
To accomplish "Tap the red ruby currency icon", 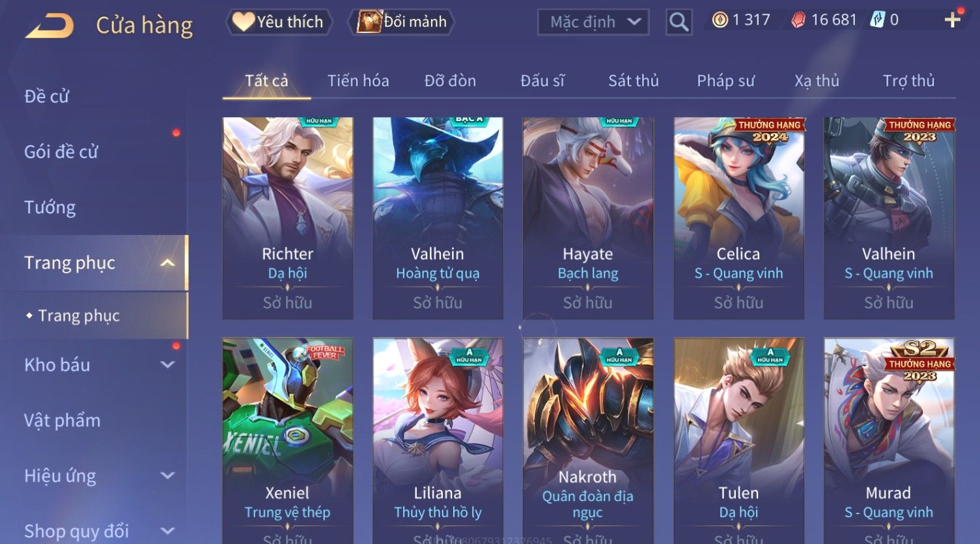I will 798,20.
